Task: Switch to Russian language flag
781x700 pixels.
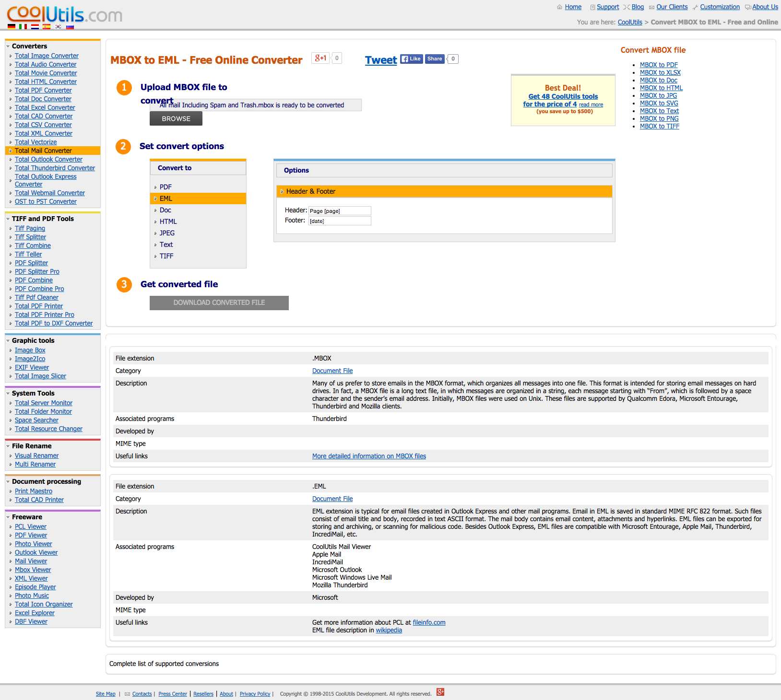Action: tap(70, 27)
